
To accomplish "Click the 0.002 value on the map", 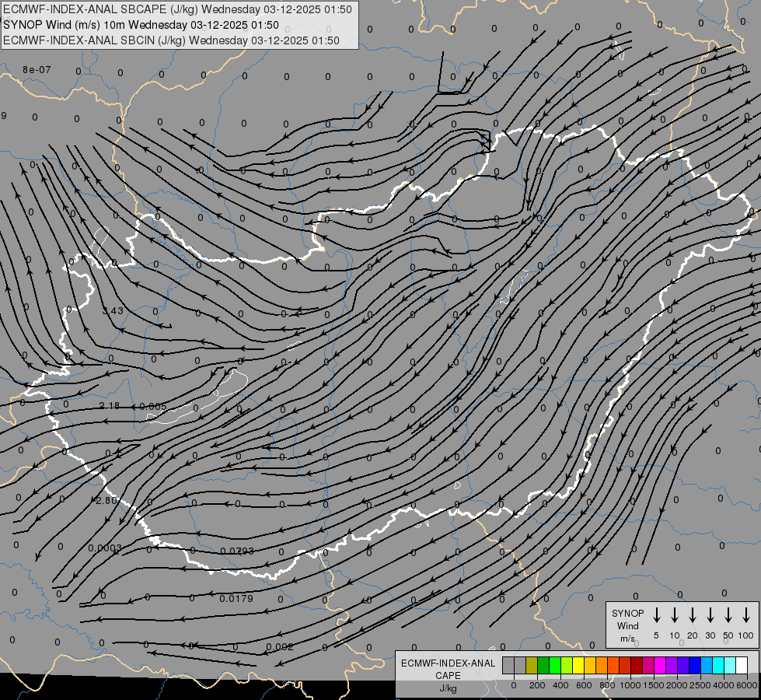I will (x=280, y=646).
